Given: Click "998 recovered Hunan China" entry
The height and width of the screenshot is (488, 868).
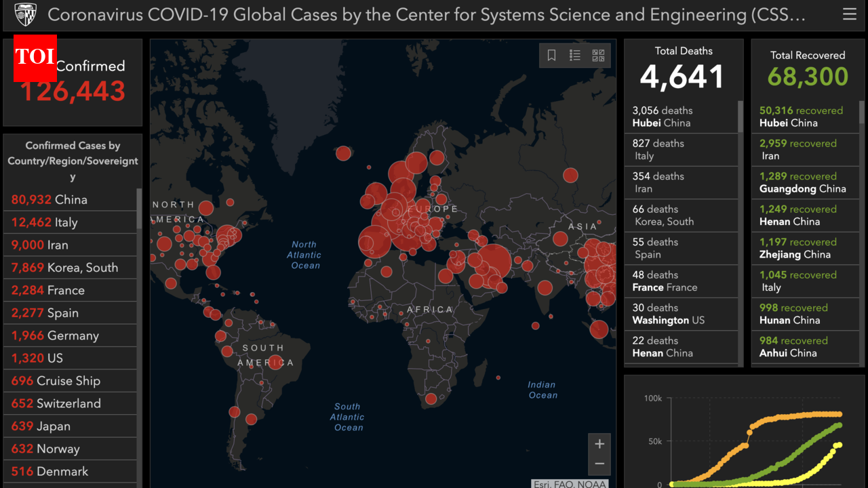Looking at the screenshot, I should pos(806,314).
